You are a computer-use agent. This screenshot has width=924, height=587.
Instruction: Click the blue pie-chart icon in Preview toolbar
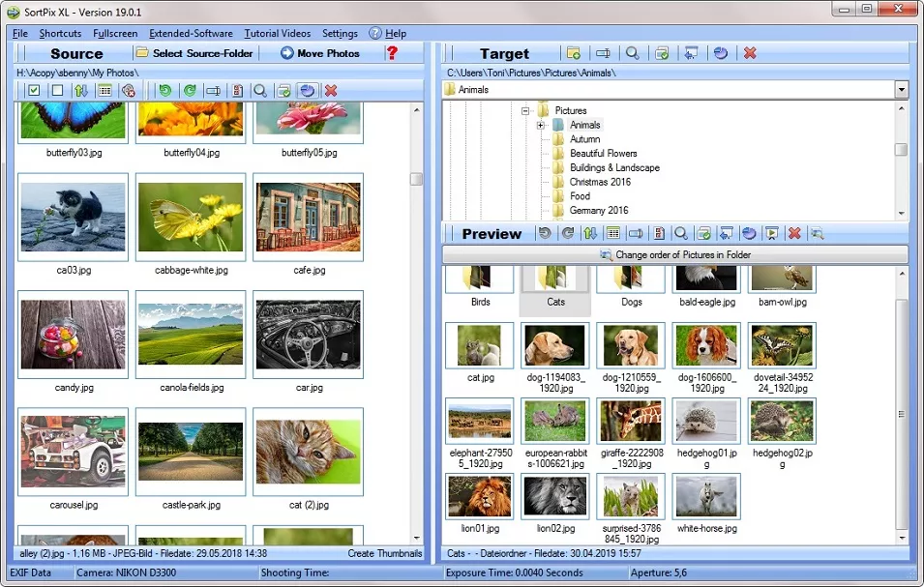(x=749, y=233)
